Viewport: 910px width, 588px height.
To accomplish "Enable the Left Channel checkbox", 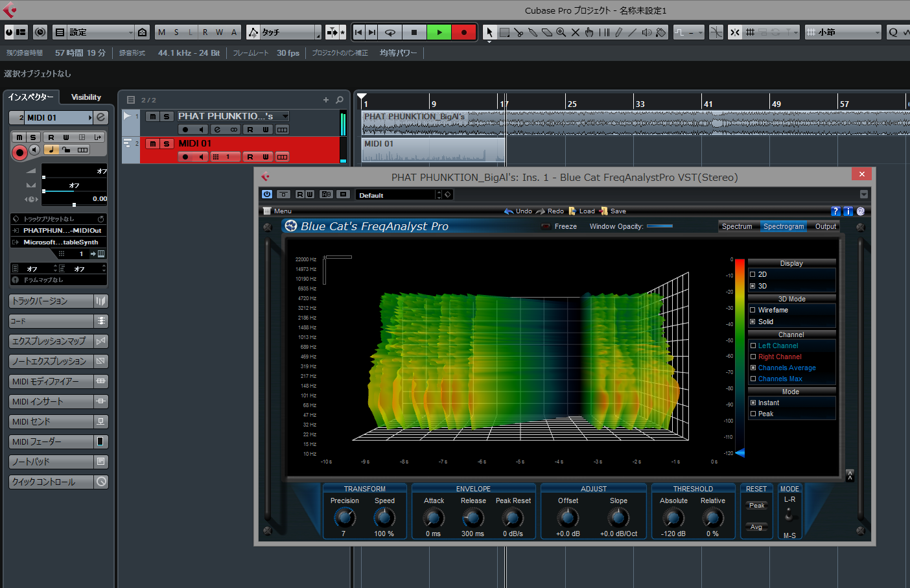I will [753, 346].
